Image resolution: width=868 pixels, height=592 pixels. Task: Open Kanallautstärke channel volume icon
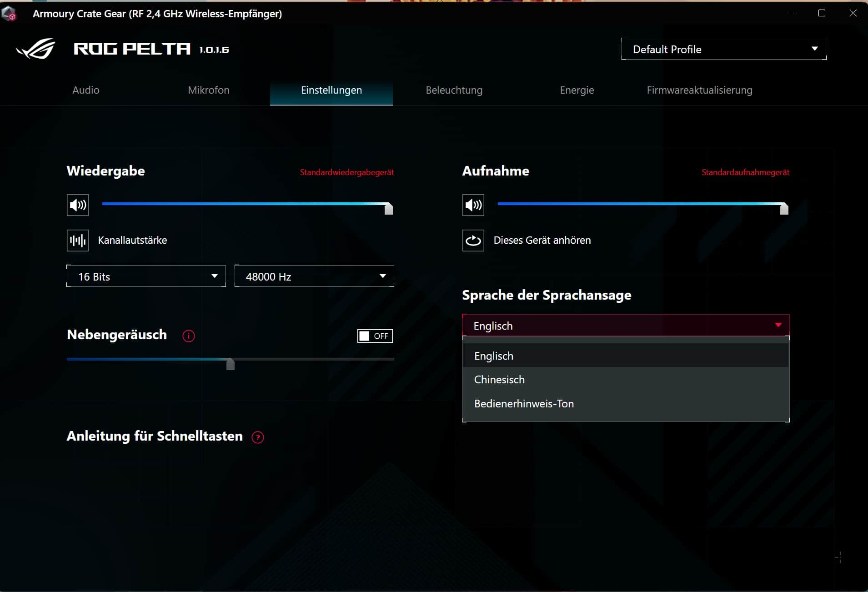click(x=78, y=241)
